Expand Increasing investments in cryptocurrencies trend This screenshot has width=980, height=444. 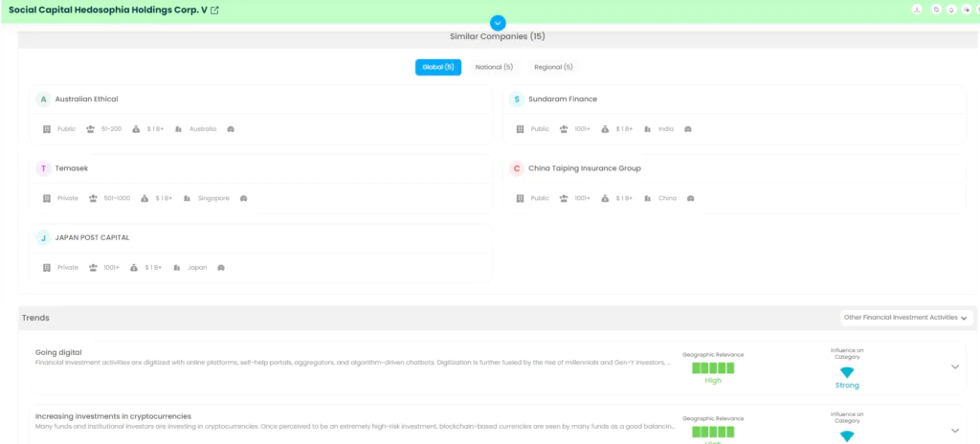pos(955,431)
